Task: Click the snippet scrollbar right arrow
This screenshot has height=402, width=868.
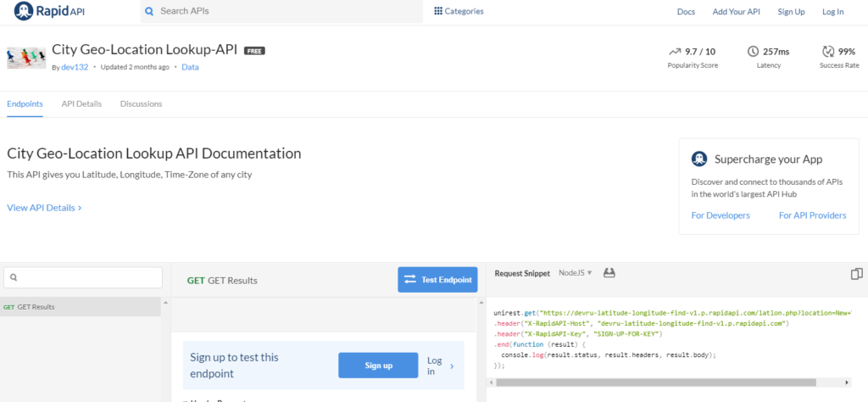Action: pos(847,382)
